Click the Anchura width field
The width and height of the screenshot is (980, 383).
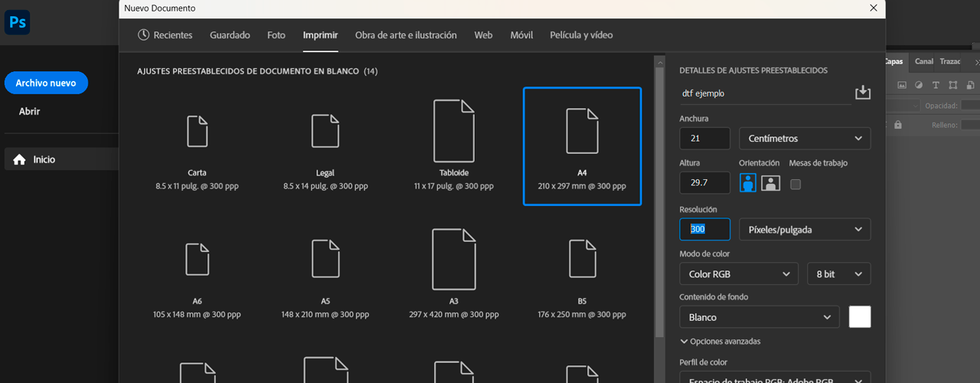[704, 139]
